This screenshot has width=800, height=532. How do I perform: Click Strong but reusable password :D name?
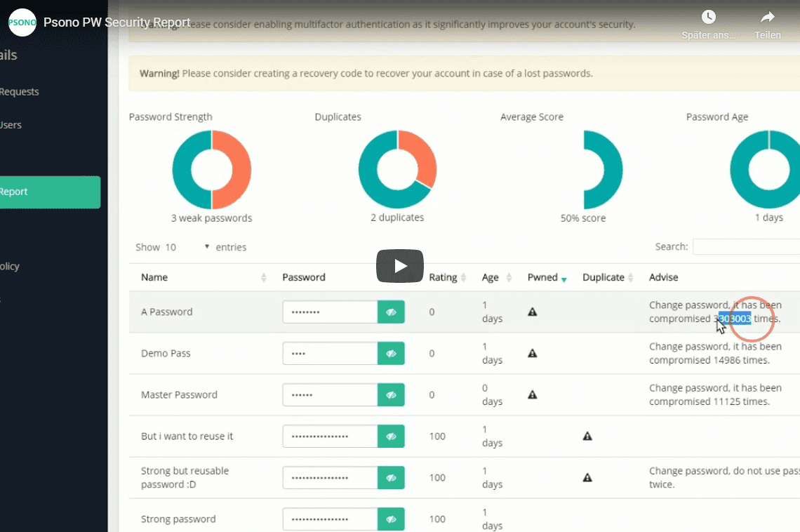point(185,477)
